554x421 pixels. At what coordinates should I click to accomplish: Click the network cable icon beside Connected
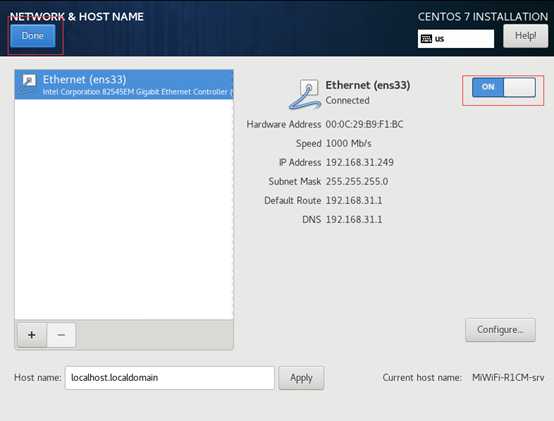coord(305,94)
